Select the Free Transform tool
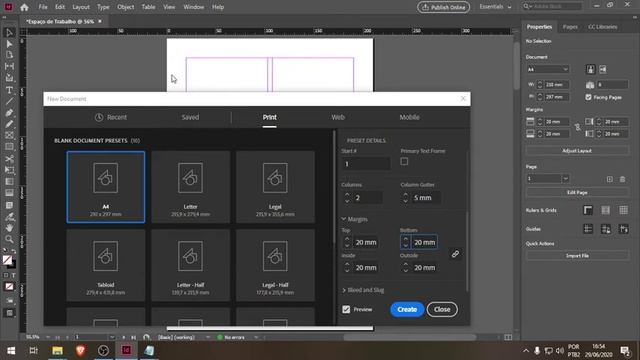 tap(9, 170)
